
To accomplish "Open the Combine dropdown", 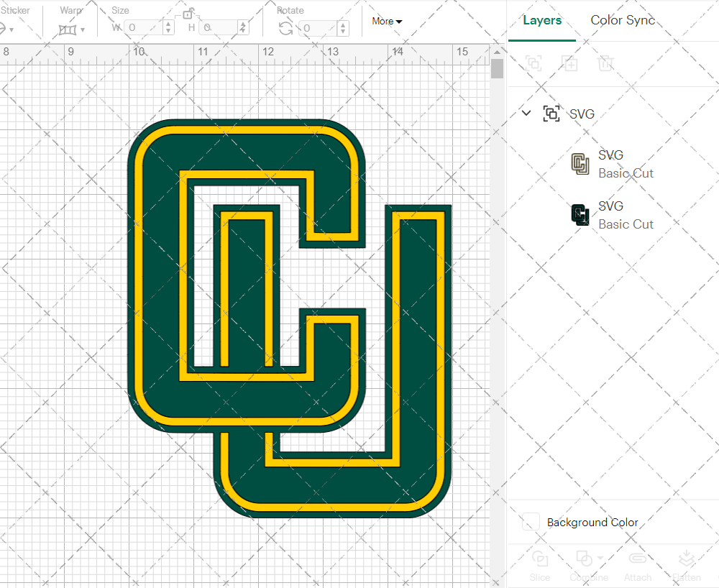I will [x=588, y=561].
